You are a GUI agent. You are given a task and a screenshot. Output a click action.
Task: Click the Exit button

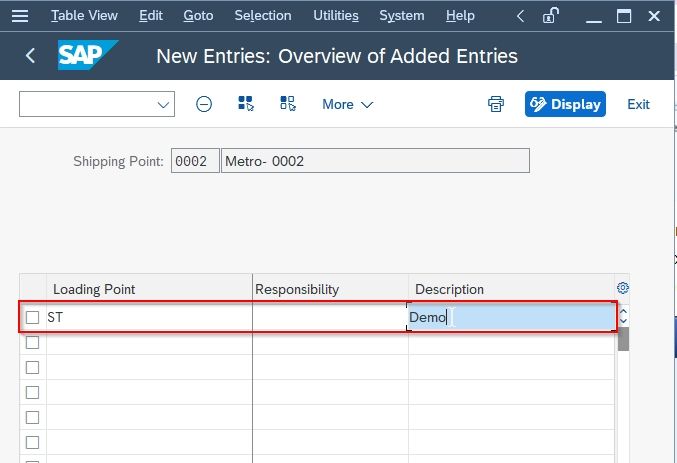tap(638, 105)
